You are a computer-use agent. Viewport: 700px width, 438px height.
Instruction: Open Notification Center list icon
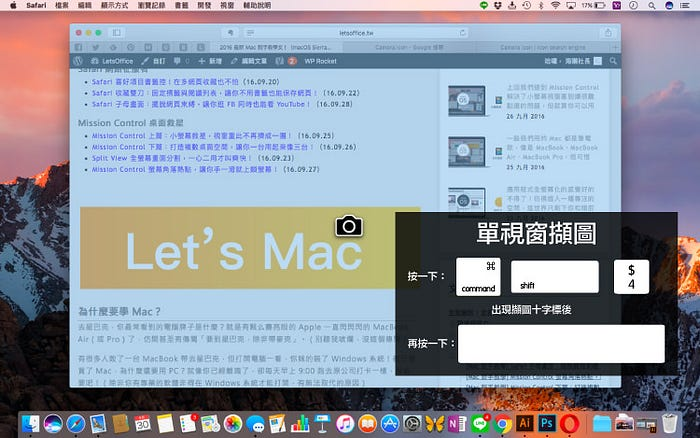(684, 5)
